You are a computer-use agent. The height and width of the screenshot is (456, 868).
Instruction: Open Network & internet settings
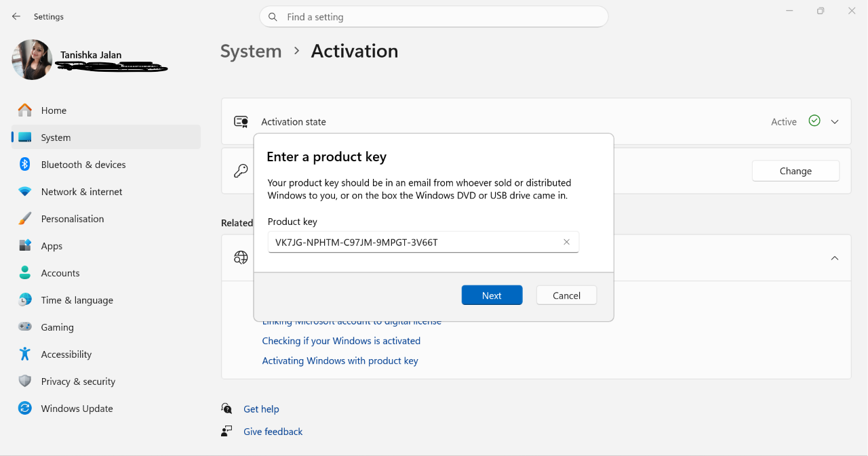click(x=106, y=192)
